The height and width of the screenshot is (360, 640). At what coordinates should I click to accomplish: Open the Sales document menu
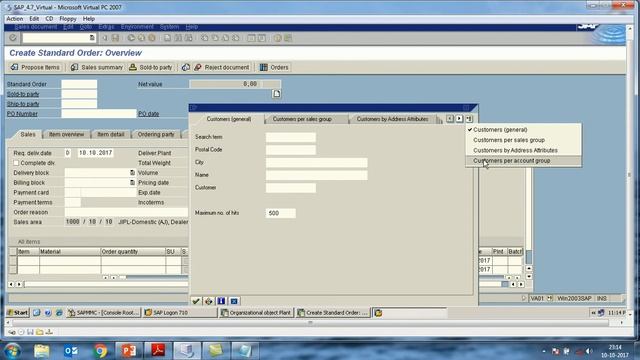36,27
